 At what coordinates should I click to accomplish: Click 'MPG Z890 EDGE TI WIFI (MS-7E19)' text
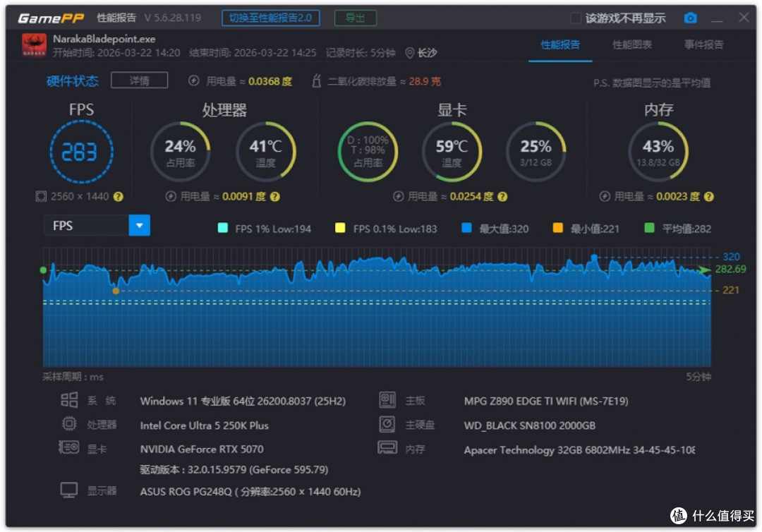pos(546,401)
